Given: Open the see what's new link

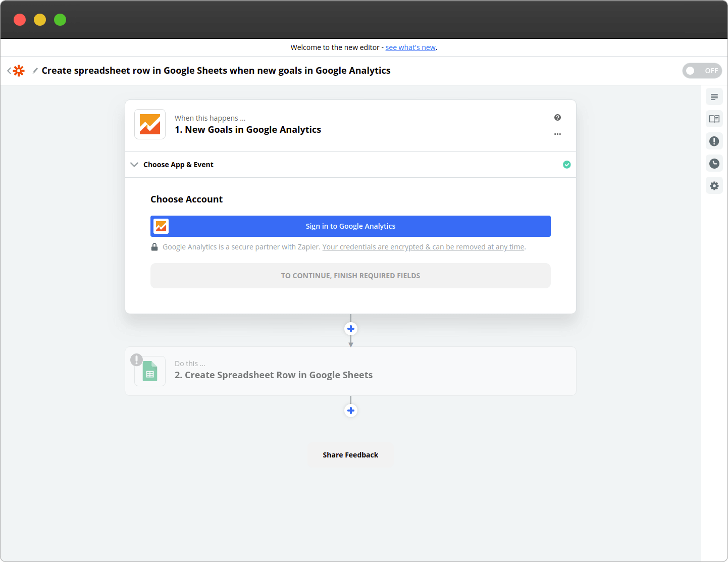Looking at the screenshot, I should click(x=410, y=47).
